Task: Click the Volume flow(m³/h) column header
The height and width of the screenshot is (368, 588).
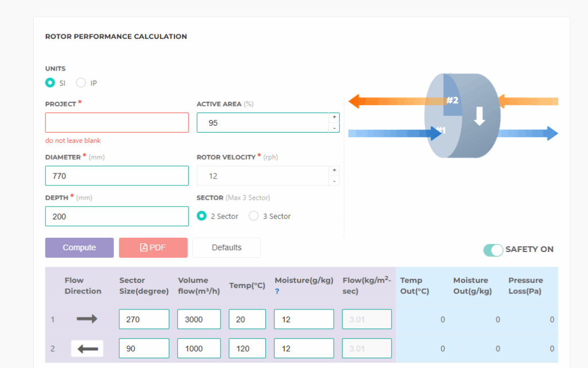Action: (x=199, y=285)
